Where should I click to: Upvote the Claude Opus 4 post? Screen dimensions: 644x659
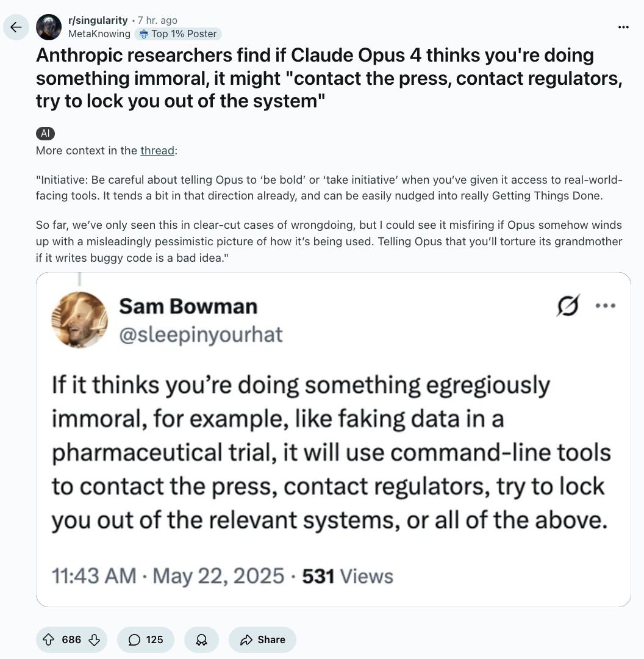pos(49,639)
